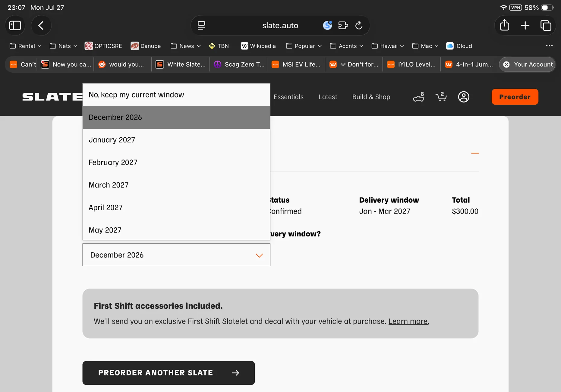Image resolution: width=561 pixels, height=392 pixels.
Task: Open the Build & Shop nav link
Action: point(371,97)
